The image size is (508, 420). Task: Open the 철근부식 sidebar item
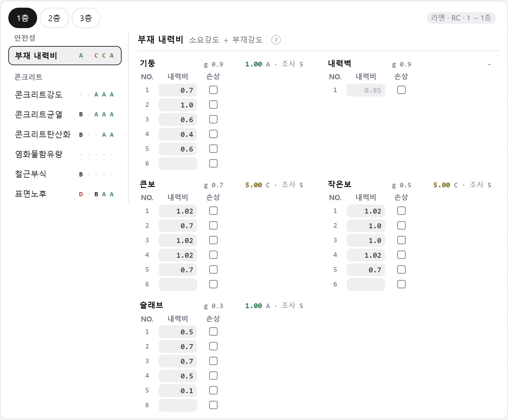[x=65, y=174]
